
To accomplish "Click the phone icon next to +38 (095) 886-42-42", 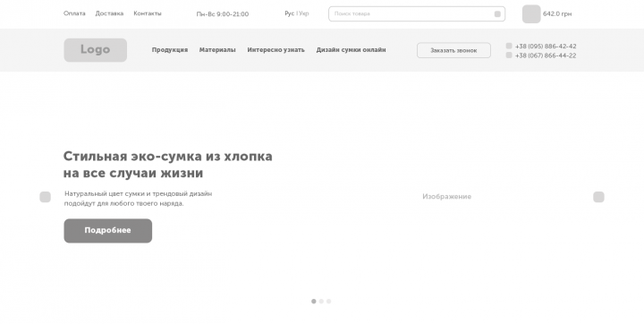I will pyautogui.click(x=509, y=46).
